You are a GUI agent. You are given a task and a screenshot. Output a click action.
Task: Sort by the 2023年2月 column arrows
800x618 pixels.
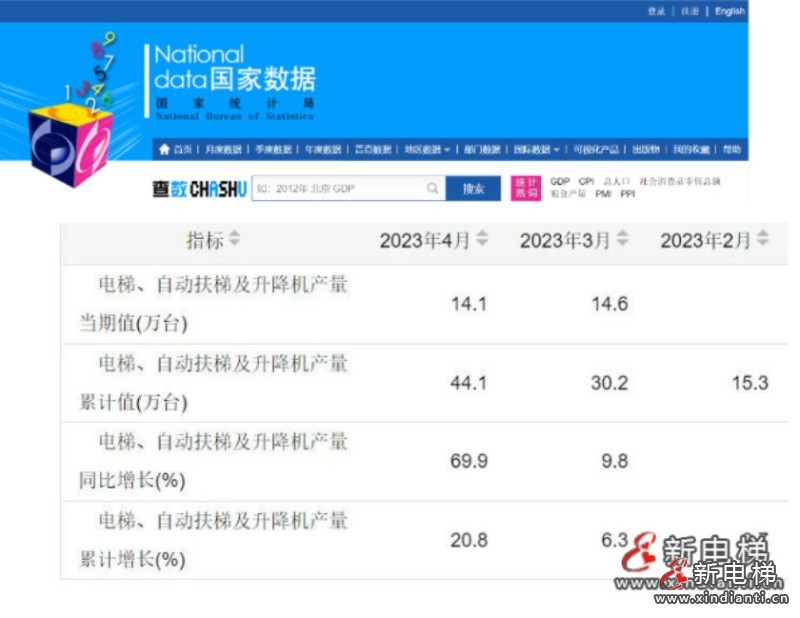coord(763,239)
